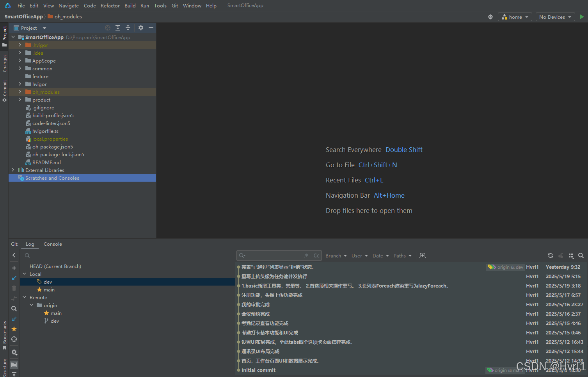
Task: Collapse all items in Project panel
Action: (128, 28)
